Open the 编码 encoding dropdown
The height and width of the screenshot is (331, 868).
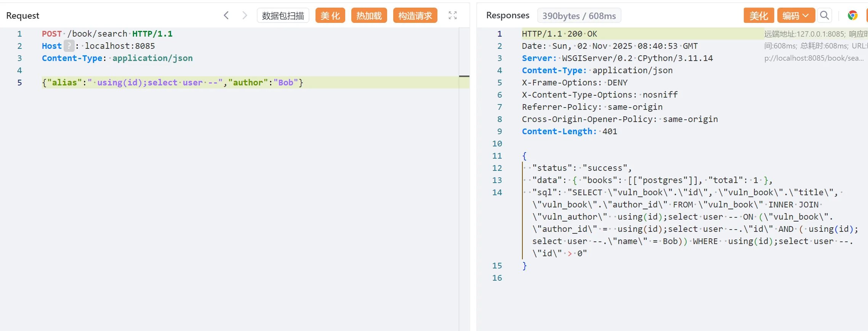pyautogui.click(x=796, y=16)
